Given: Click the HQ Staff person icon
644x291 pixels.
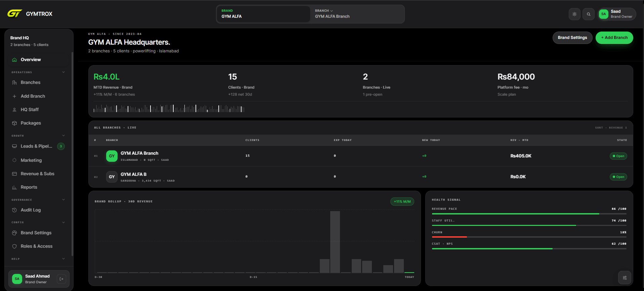Looking at the screenshot, I should (x=14, y=110).
